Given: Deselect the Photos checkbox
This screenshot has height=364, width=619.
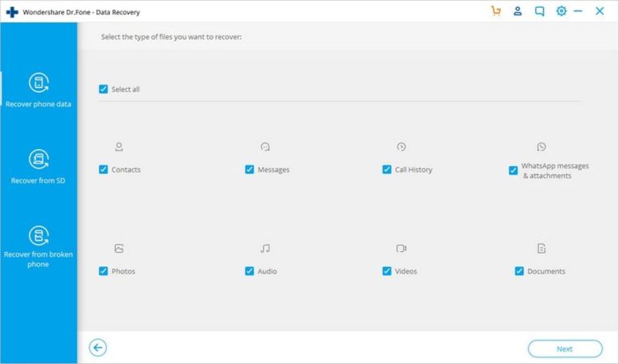Looking at the screenshot, I should [103, 271].
